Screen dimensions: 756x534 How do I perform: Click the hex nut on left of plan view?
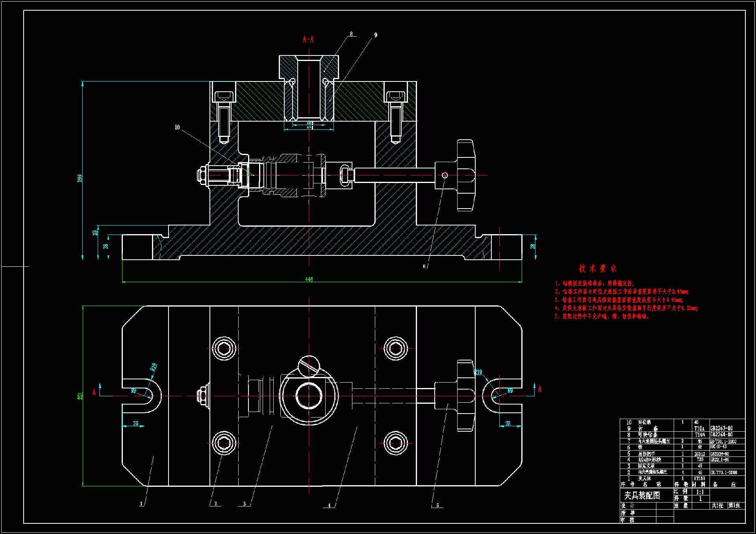click(x=202, y=396)
